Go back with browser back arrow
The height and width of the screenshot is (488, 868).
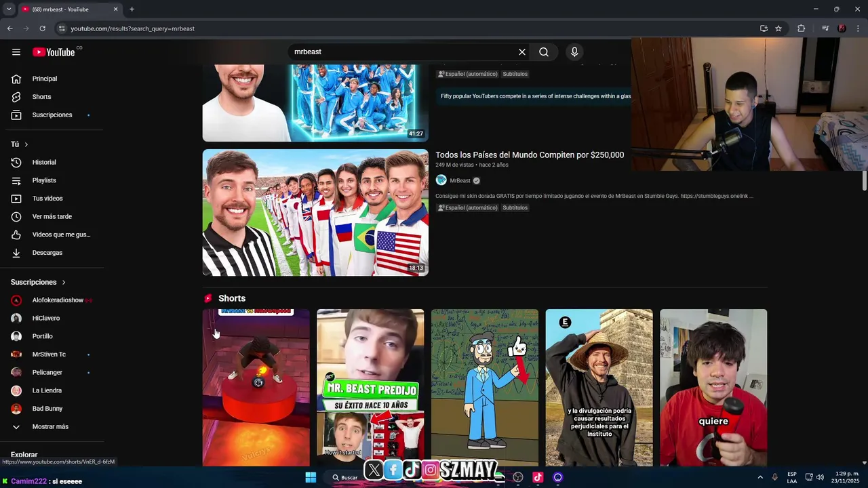(9, 28)
